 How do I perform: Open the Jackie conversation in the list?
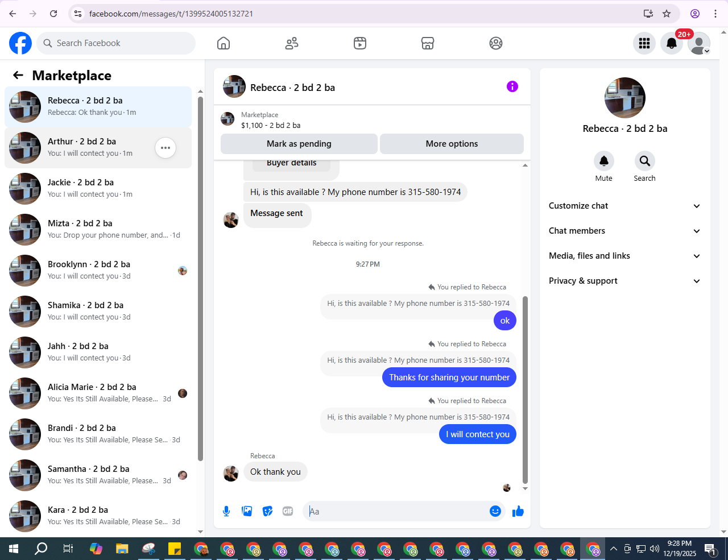[98, 189]
